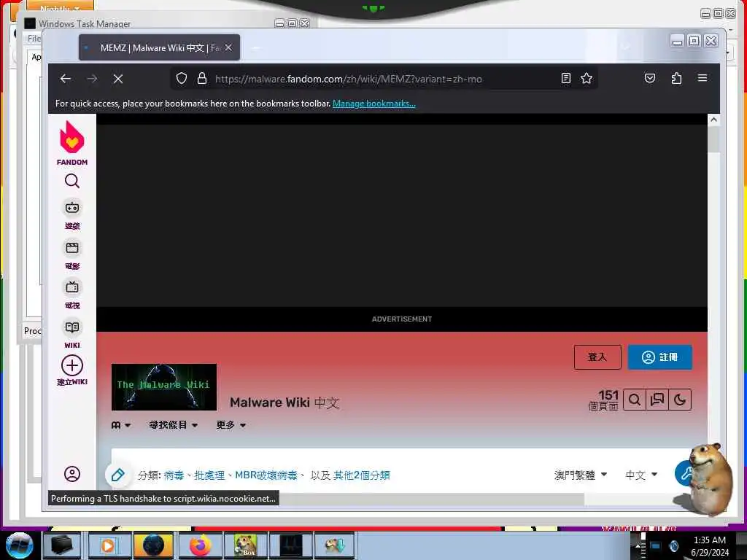
Task: Click the URL address bar field
Action: coord(384,79)
